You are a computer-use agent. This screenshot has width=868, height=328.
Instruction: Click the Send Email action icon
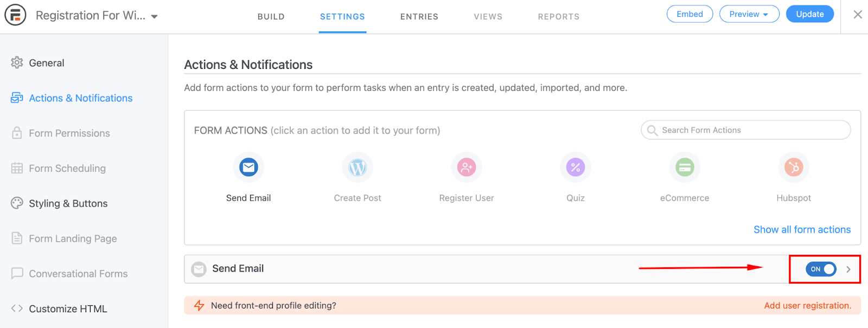click(248, 167)
